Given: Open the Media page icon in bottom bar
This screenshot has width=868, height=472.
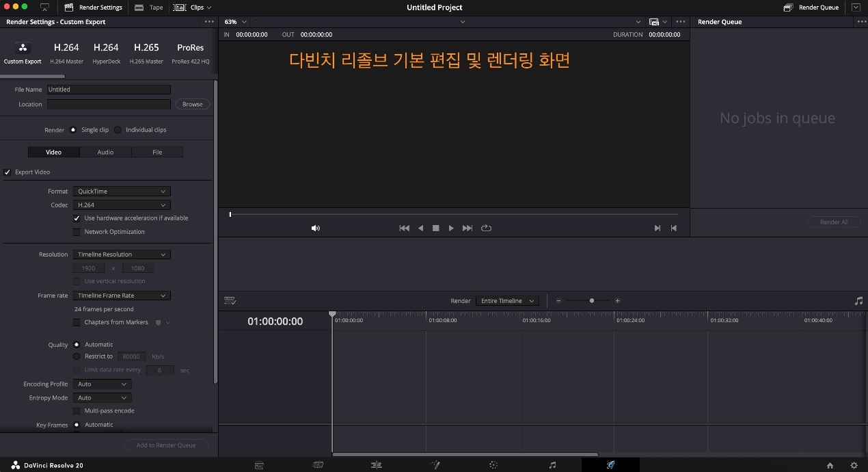Looking at the screenshot, I should click(259, 465).
